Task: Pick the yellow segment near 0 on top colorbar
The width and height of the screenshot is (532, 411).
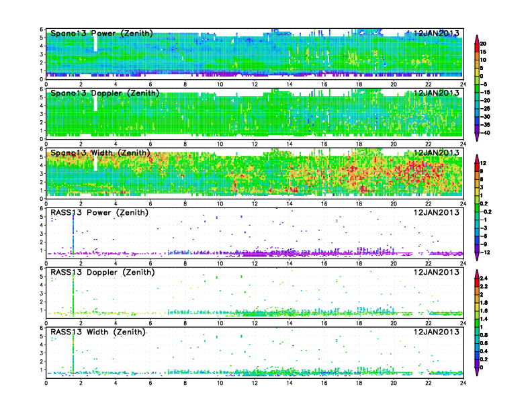Action: point(477,73)
